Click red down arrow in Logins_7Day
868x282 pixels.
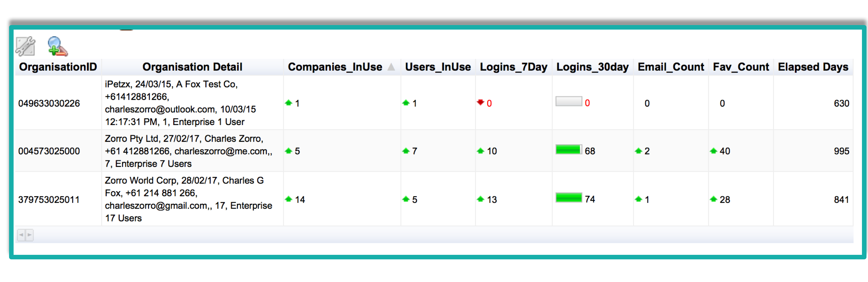480,102
